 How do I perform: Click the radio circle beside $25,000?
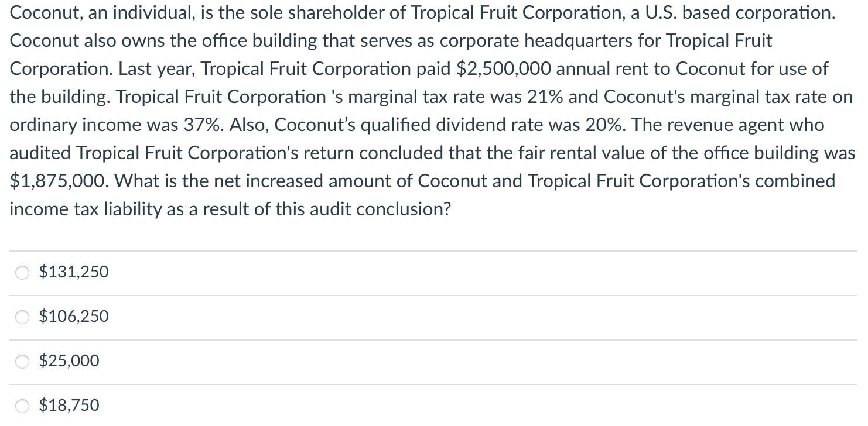22,361
